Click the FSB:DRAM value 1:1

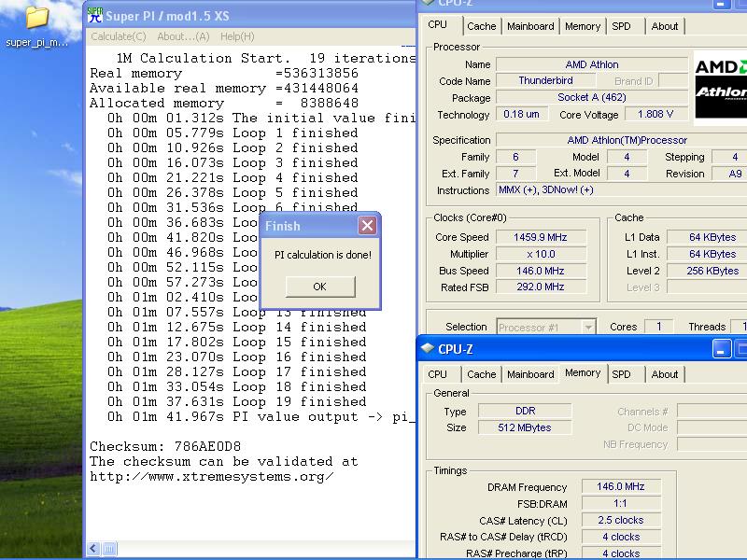[621, 503]
